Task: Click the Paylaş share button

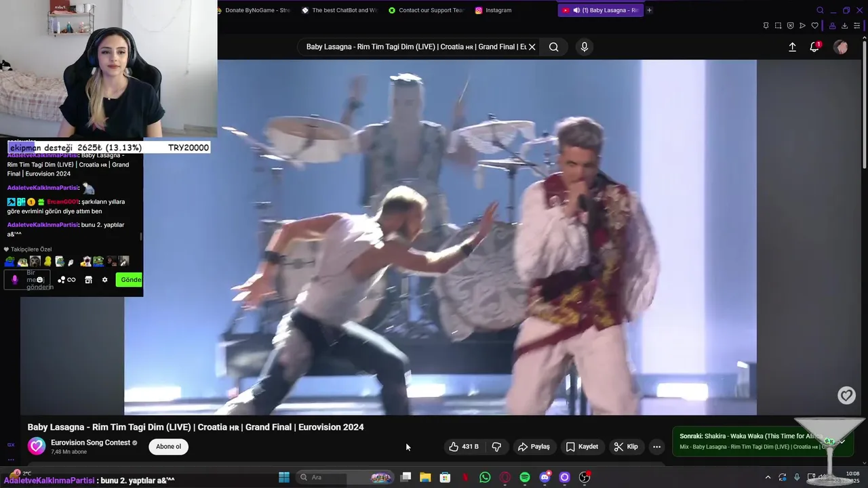Action: (534, 447)
